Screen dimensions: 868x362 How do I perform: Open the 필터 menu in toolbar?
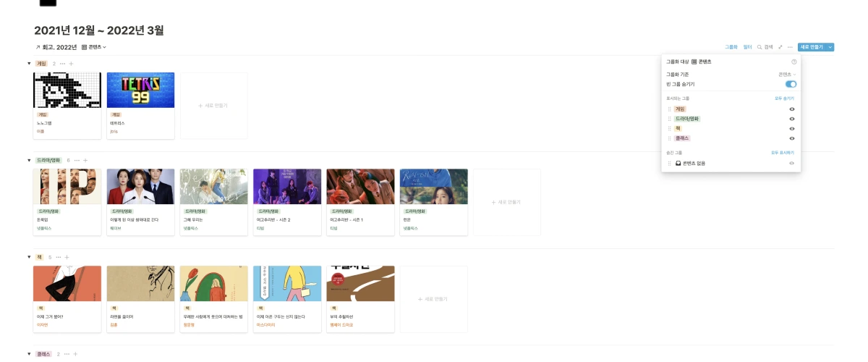click(748, 47)
